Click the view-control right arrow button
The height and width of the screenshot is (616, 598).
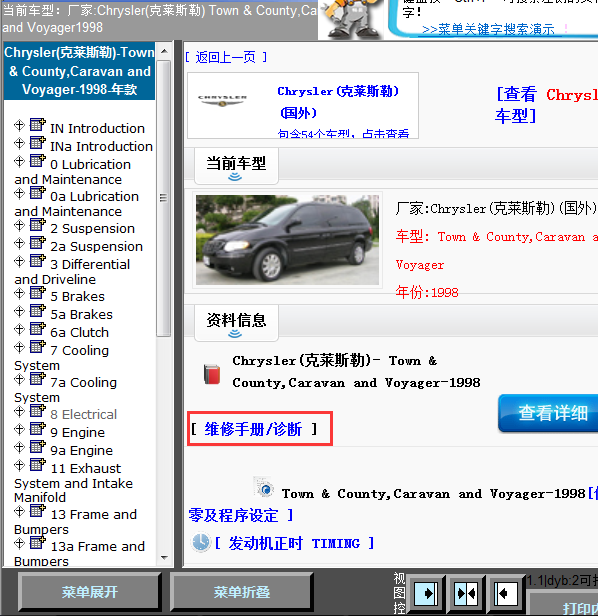426,593
